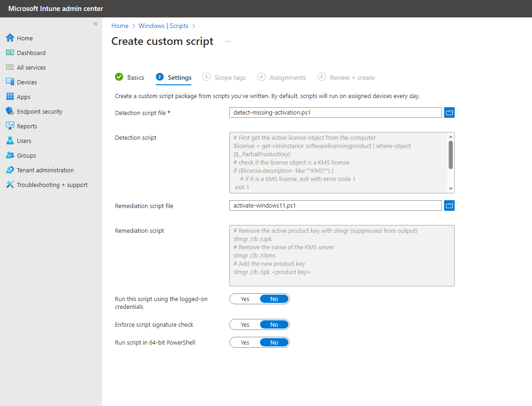Click detection script scrollbar up arrow
Screen dimensions: 532x406
451,137
